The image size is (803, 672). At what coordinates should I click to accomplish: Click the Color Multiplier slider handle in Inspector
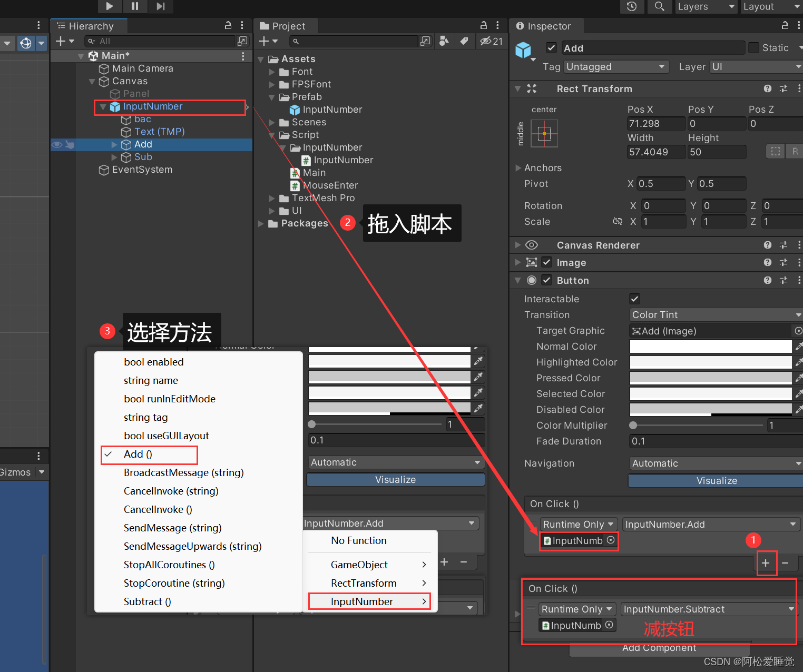tap(633, 426)
